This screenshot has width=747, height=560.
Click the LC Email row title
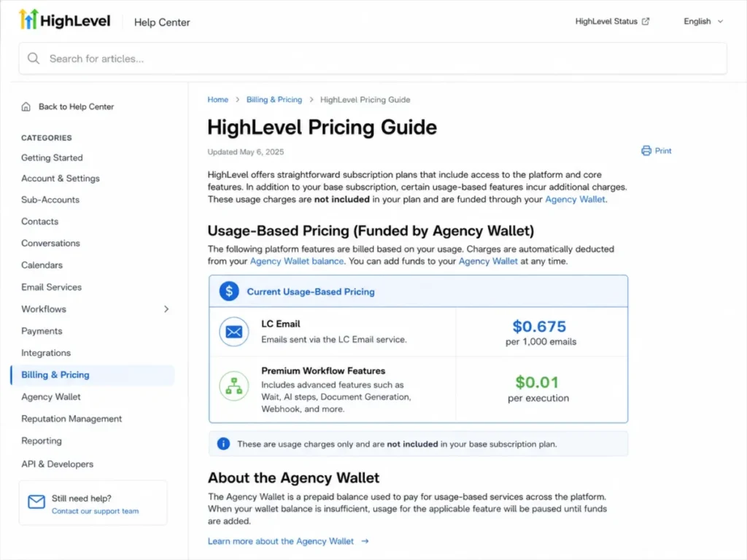(281, 324)
